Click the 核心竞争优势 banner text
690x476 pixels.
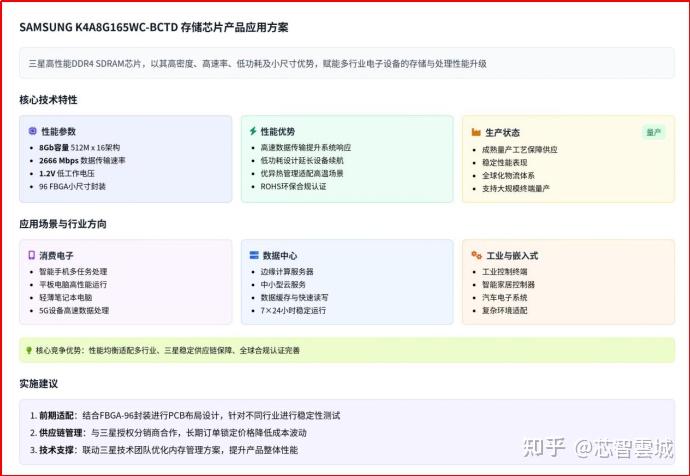pyautogui.click(x=168, y=351)
